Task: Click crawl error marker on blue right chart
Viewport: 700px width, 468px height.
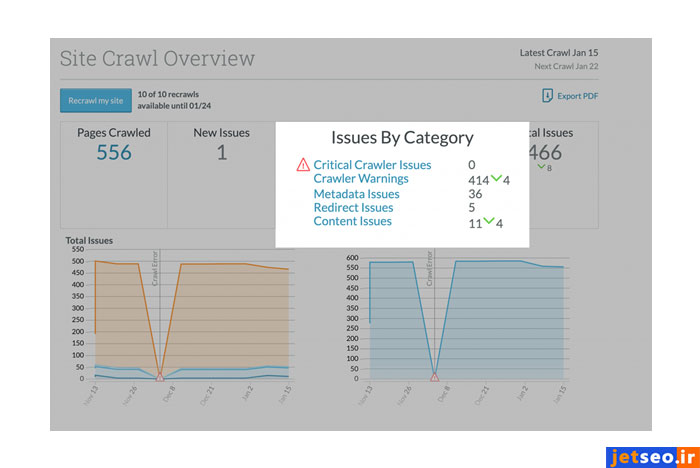Action: pyautogui.click(x=434, y=377)
